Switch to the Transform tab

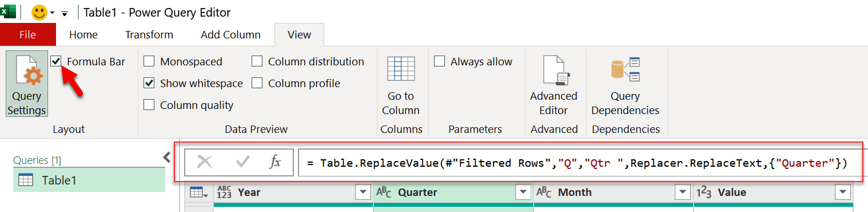click(149, 34)
